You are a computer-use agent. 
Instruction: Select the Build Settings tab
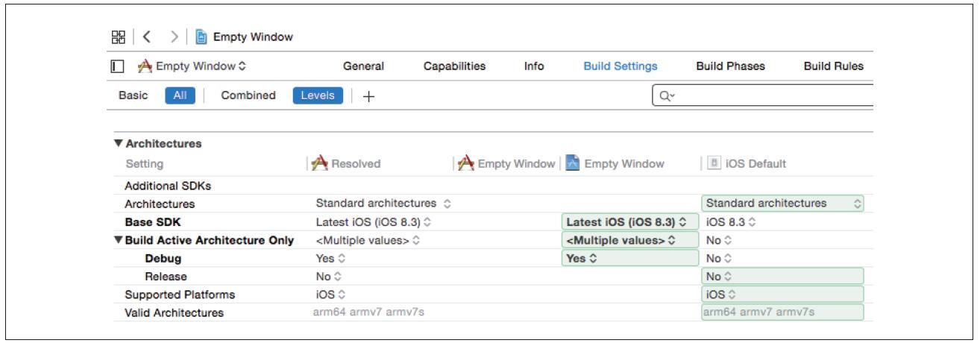click(x=621, y=66)
